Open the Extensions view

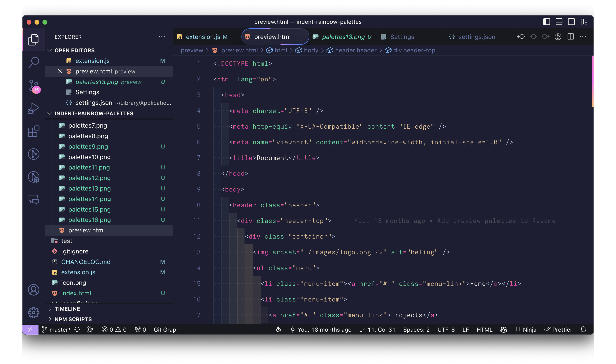(34, 131)
